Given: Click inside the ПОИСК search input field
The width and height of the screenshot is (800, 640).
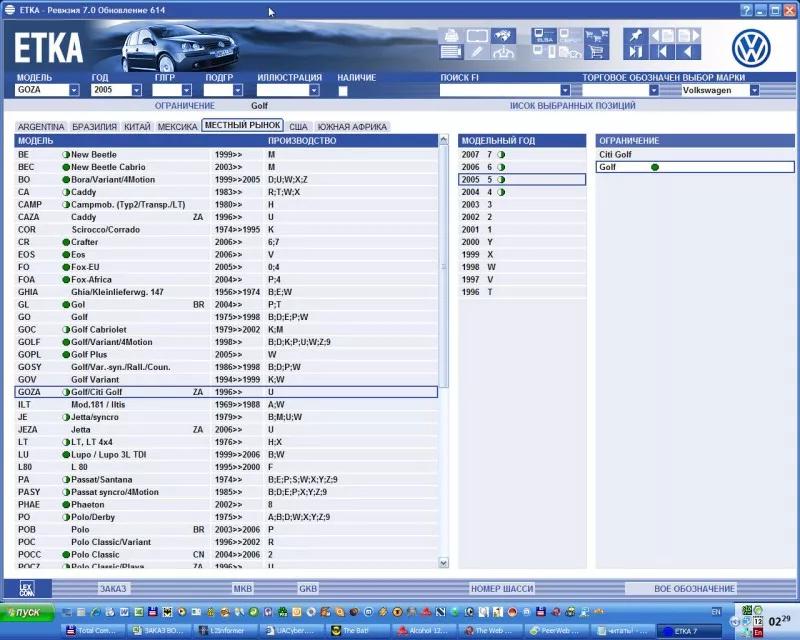Looking at the screenshot, I should coord(499,90).
